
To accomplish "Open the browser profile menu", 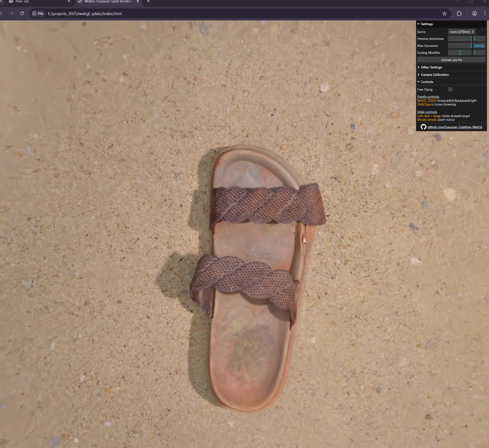I will tap(474, 13).
